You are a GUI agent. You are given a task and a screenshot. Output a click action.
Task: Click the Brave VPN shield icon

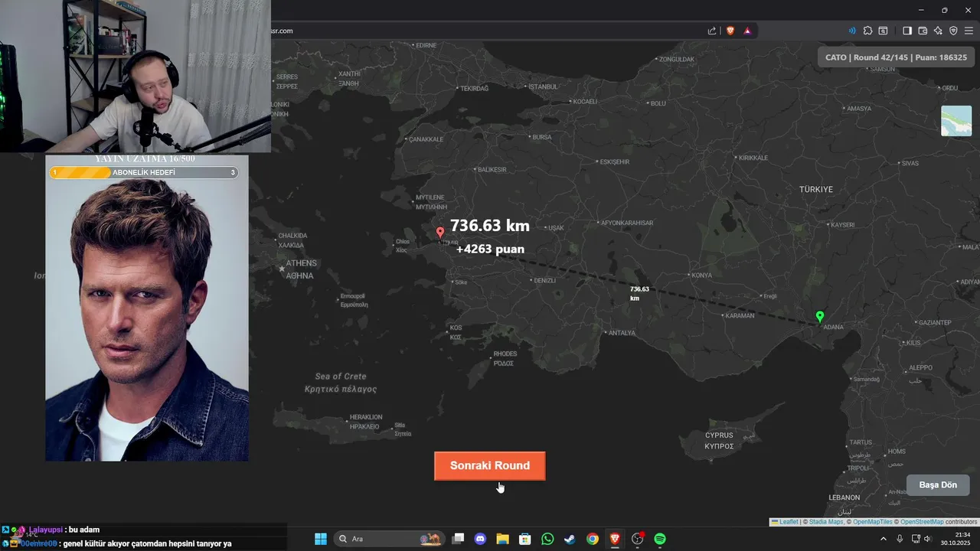(x=953, y=31)
